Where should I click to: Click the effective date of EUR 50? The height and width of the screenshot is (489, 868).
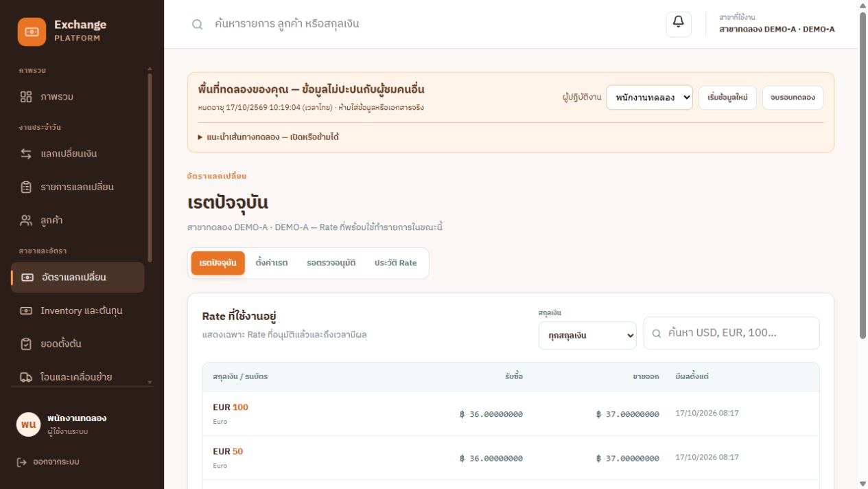click(x=707, y=457)
